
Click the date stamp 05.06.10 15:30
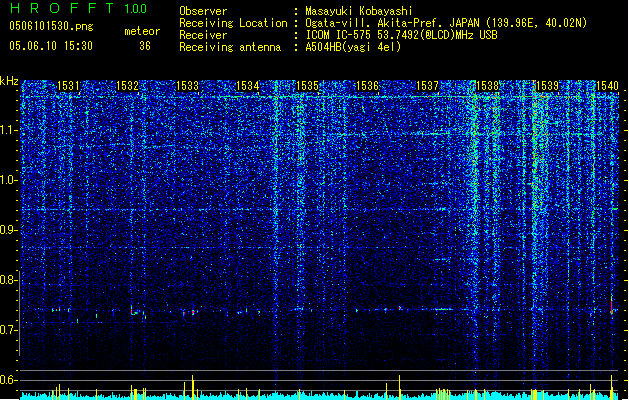click(x=51, y=46)
